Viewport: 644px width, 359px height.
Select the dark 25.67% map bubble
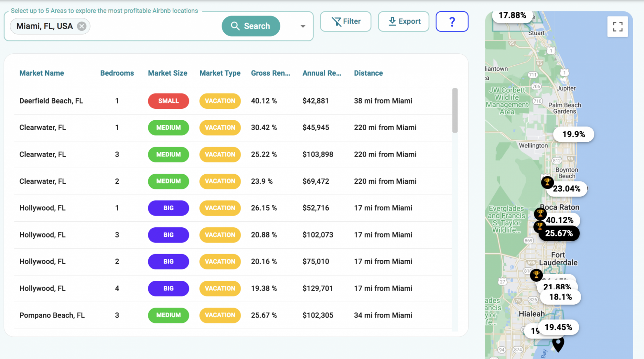coord(559,233)
